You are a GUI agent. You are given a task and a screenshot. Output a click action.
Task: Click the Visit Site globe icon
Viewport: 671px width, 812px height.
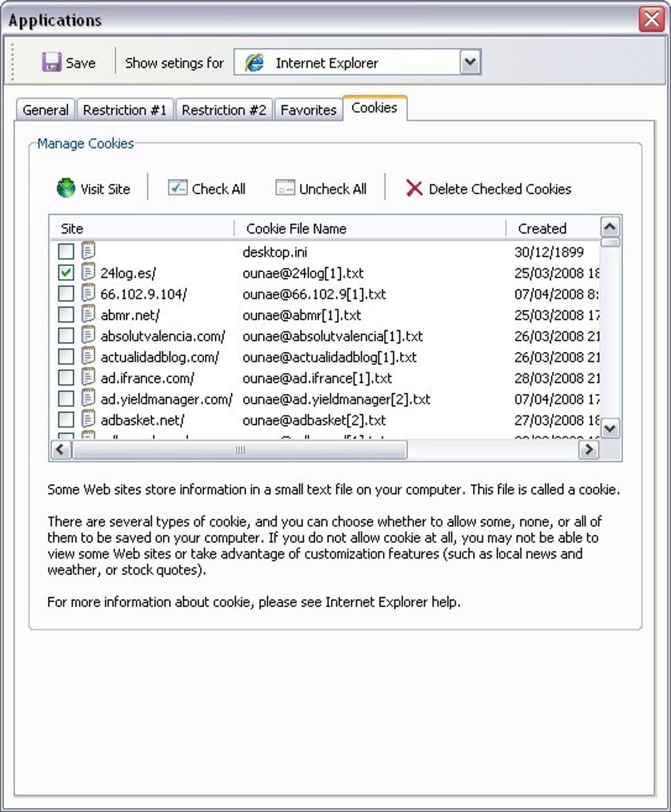pyautogui.click(x=66, y=188)
